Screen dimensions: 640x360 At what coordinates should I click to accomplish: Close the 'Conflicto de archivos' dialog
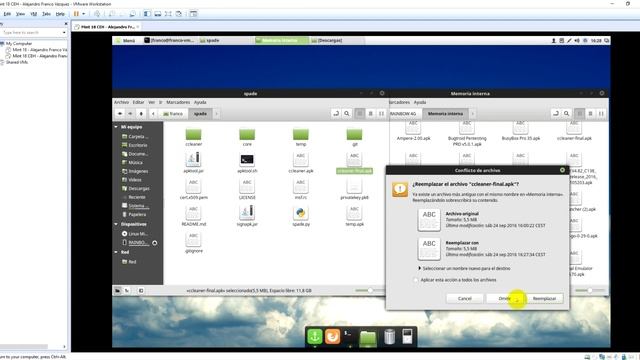[x=562, y=170]
